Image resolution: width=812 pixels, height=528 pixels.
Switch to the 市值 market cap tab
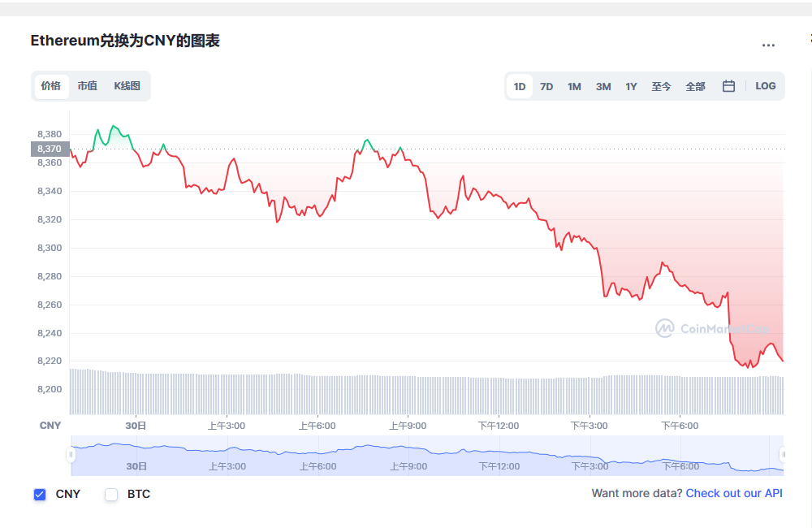87,86
